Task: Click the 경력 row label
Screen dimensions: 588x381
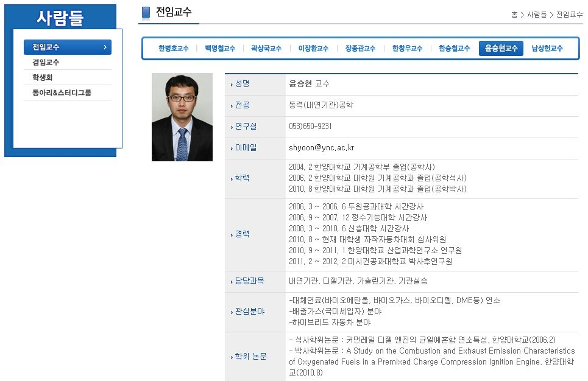Action: click(x=242, y=234)
